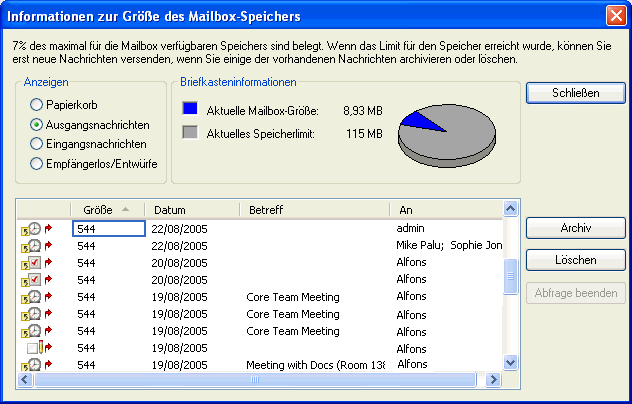
Task: Click the subject 'Meeting with Docs (Room 13'
Action: [316, 365]
